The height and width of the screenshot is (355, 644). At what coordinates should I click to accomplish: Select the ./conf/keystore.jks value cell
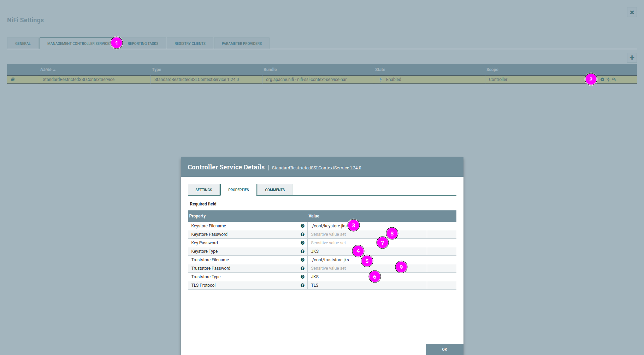tap(367, 226)
